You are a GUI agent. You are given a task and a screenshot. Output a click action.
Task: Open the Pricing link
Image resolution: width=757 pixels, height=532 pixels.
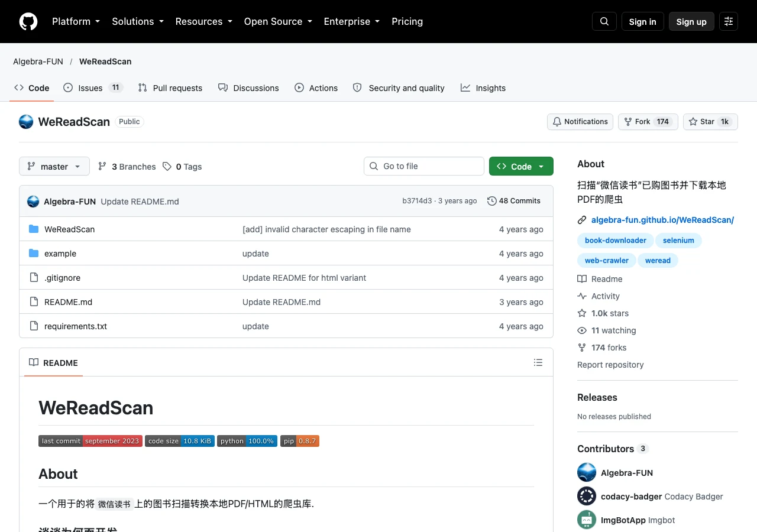407,21
